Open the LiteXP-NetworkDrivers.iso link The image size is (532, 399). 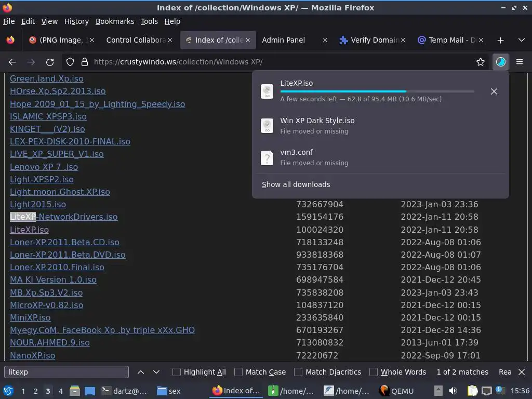coord(64,217)
